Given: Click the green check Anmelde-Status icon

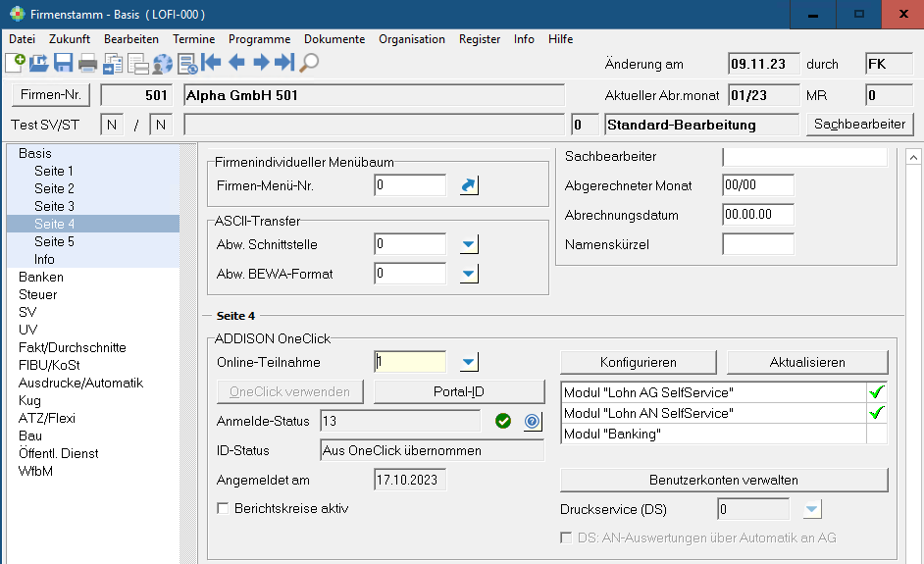Looking at the screenshot, I should click(x=502, y=421).
